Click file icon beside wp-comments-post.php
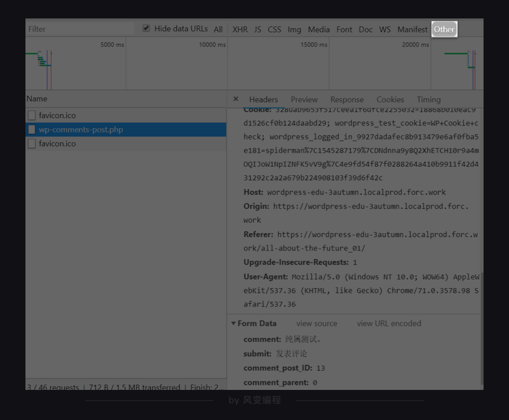Image resolution: width=509 pixels, height=420 pixels. (x=32, y=130)
